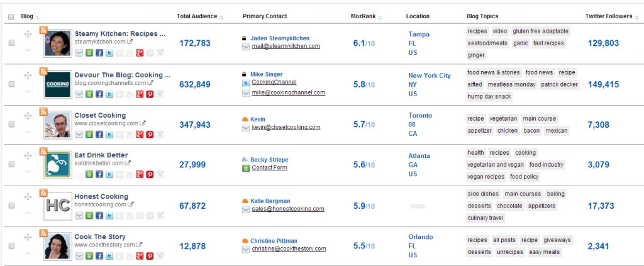Screen dimensions: 644x266
Task: Click the Eat Drink Better logo thumbnail
Action: click(58, 165)
